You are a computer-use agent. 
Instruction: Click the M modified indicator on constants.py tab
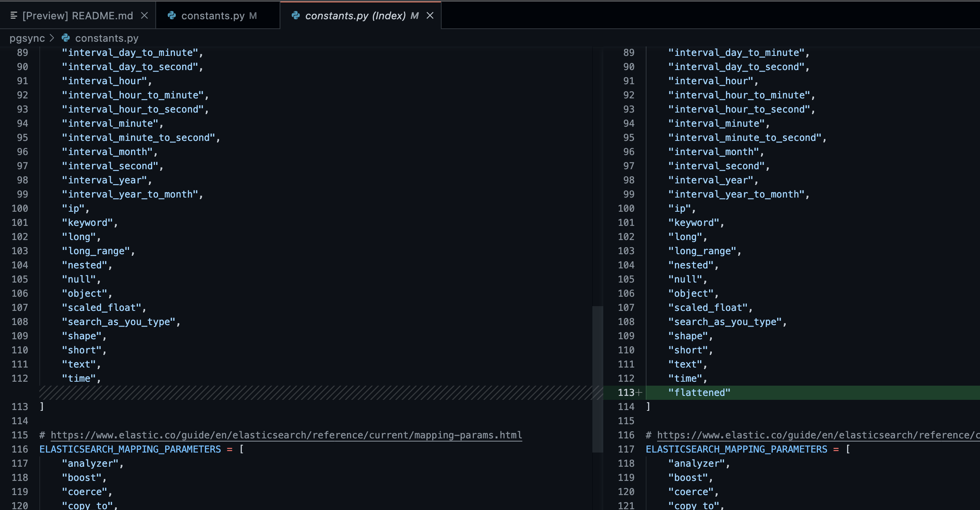coord(252,16)
